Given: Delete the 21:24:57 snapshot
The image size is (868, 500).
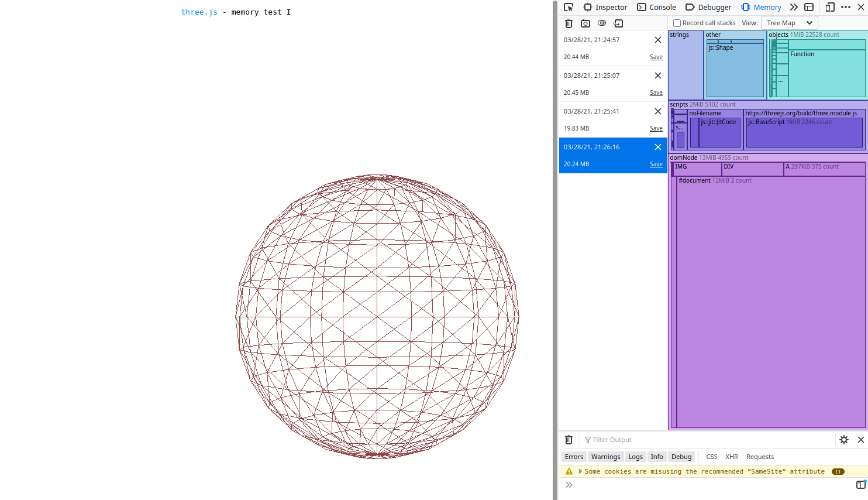Looking at the screenshot, I should [658, 40].
